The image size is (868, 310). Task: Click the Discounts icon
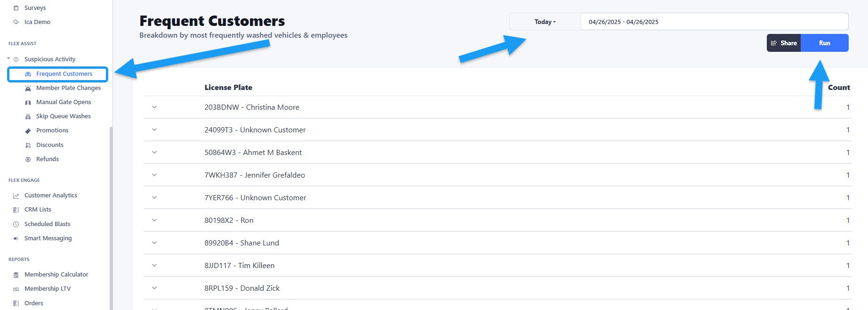click(x=28, y=145)
